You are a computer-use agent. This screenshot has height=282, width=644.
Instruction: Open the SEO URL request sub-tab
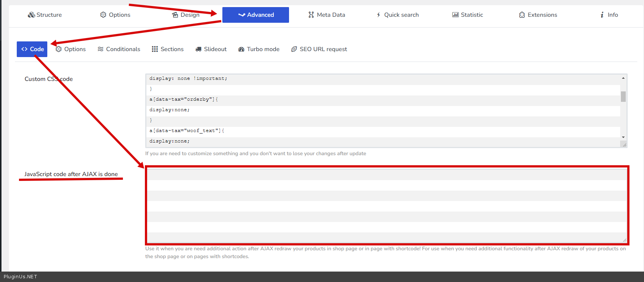point(319,49)
